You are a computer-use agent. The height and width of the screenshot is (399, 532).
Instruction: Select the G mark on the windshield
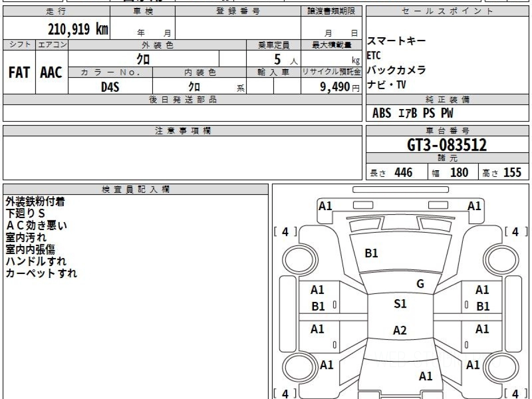click(420, 284)
